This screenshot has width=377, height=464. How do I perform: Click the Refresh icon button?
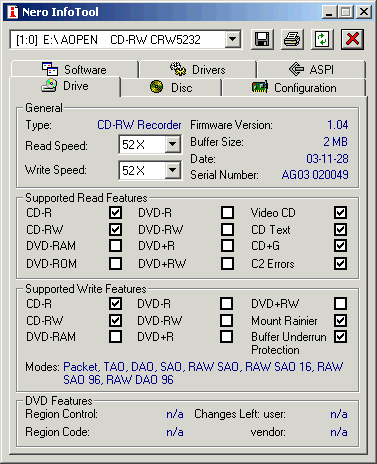click(x=322, y=39)
